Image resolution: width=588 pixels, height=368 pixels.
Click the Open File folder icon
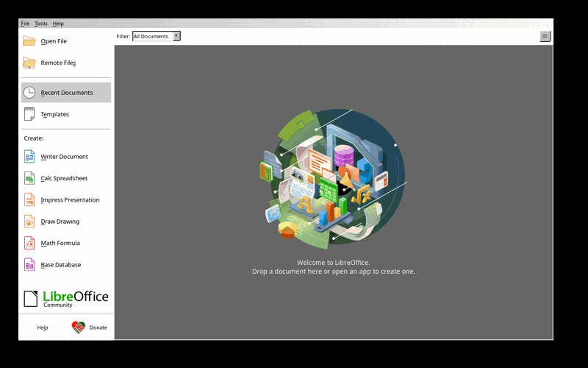click(29, 41)
